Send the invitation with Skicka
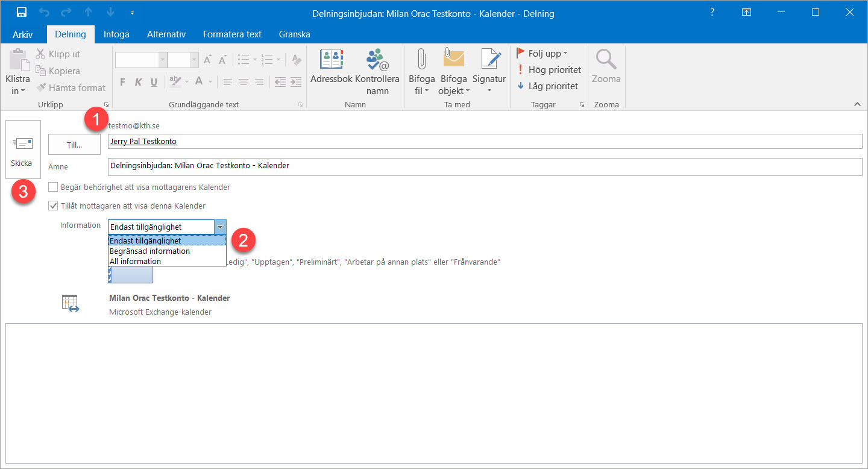This screenshot has width=868, height=469. click(x=23, y=149)
